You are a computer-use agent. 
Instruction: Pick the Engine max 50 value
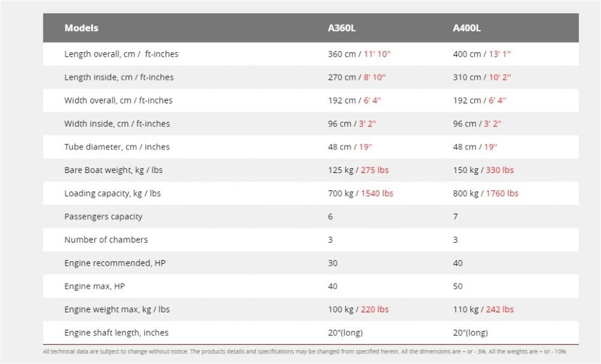[x=458, y=286]
